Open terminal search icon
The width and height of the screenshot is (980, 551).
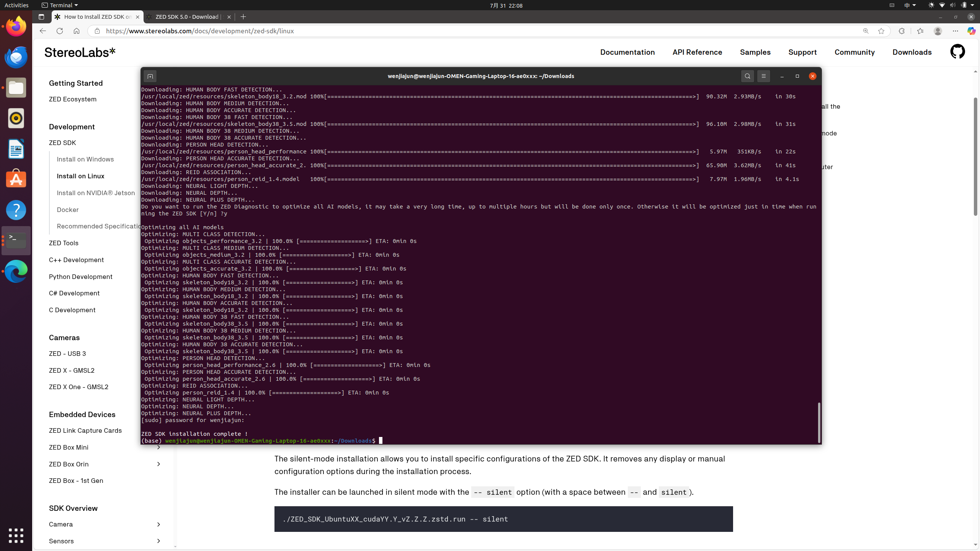[x=747, y=76]
